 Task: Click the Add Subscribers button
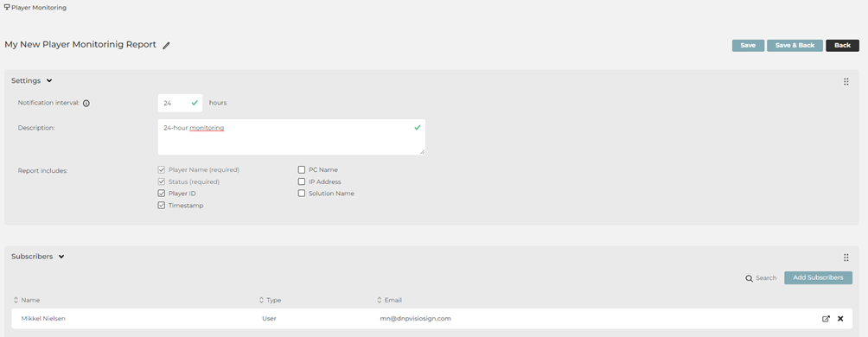(x=818, y=277)
